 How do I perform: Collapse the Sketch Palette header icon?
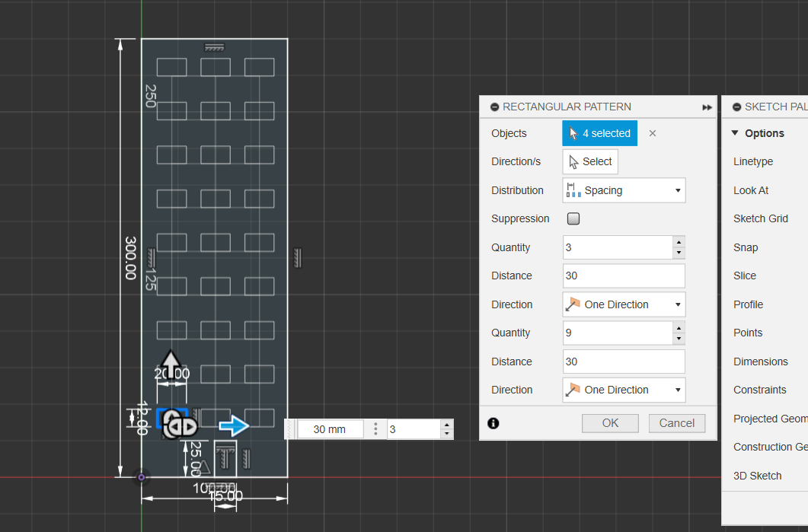coord(736,107)
